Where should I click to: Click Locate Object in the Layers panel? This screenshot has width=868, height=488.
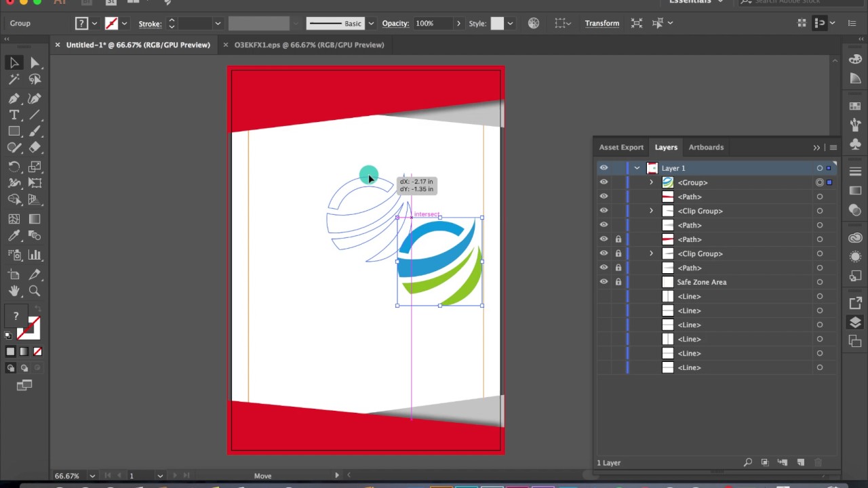748,462
